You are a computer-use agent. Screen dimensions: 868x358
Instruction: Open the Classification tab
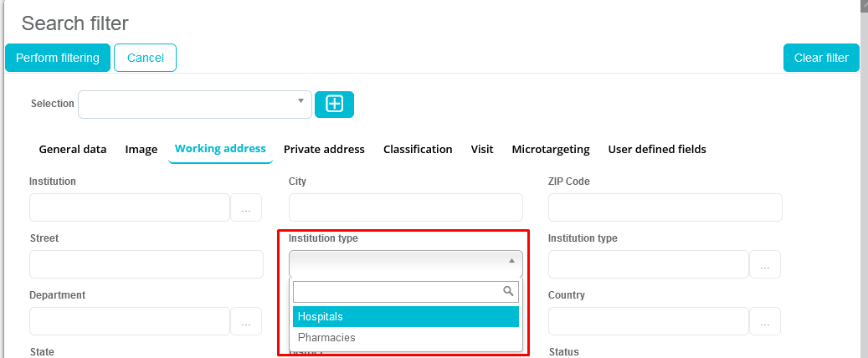(x=418, y=150)
